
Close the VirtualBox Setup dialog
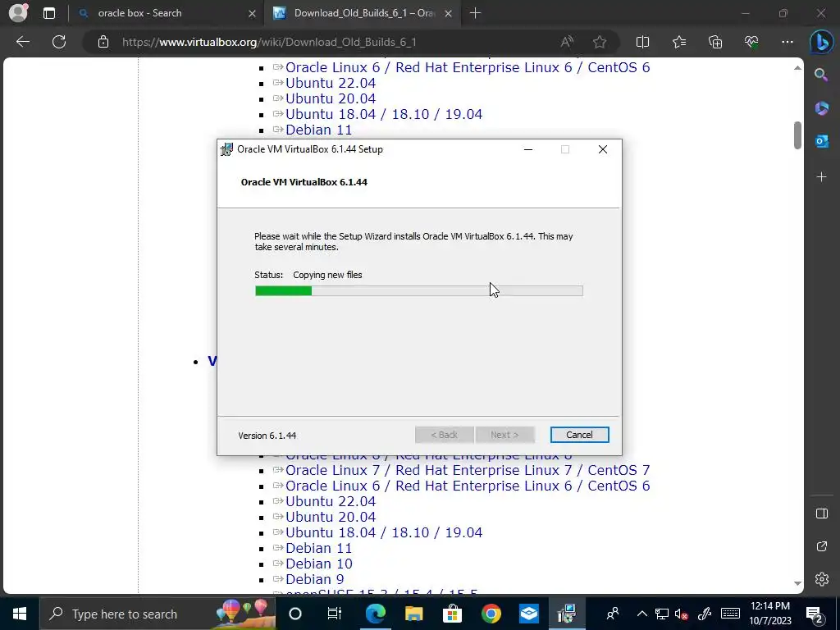603,149
